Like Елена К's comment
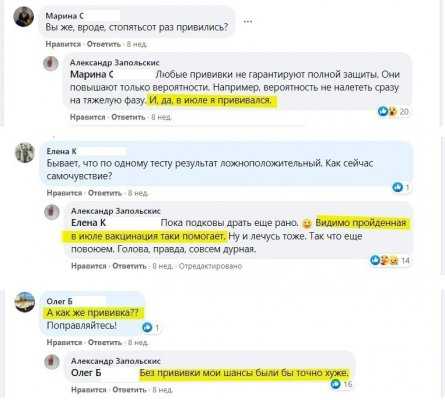 click(64, 193)
